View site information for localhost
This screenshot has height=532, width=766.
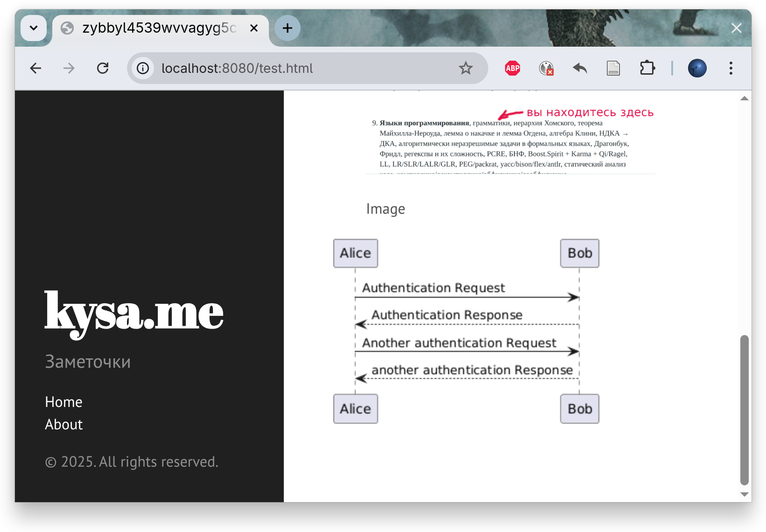pos(143,69)
